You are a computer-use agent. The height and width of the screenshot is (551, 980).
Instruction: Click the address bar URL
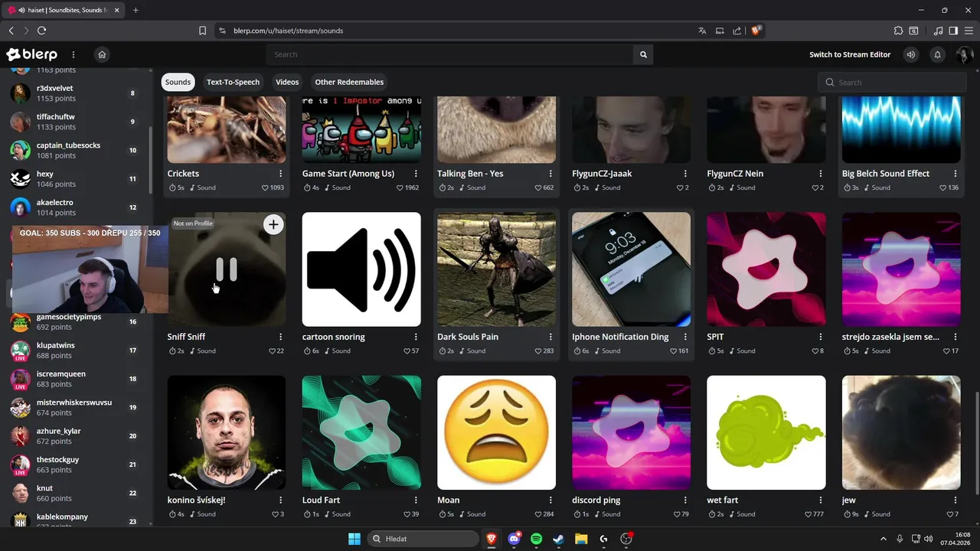(288, 31)
